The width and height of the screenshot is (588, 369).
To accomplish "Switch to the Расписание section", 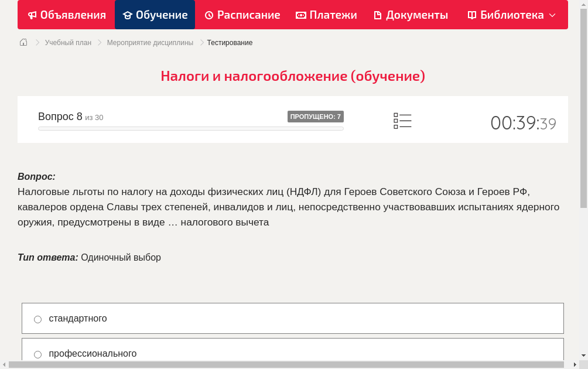I will (x=242, y=15).
